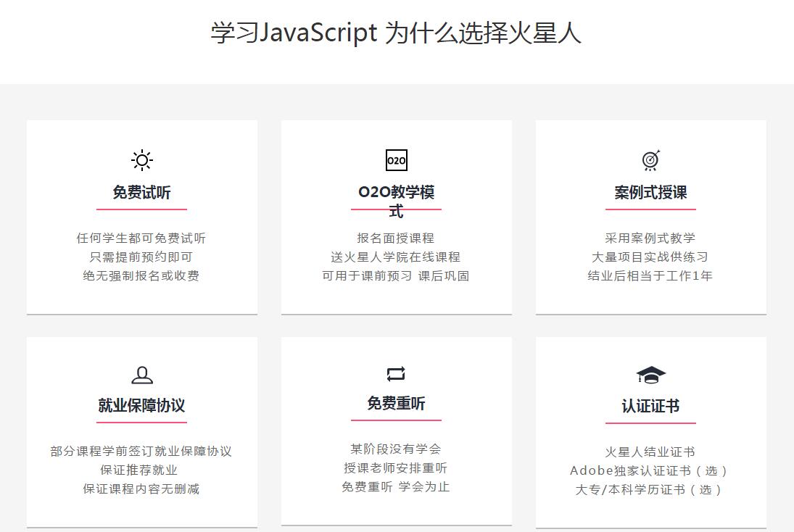
Task: Click the O2O教学模式 card heading
Action: pos(396,201)
